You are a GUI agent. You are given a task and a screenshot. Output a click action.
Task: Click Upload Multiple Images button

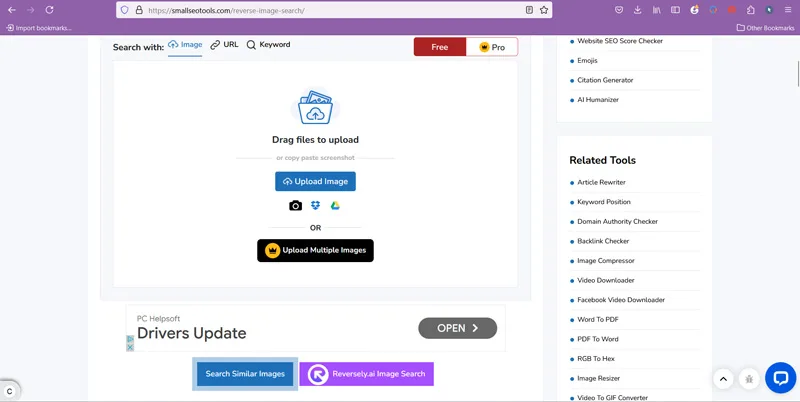pos(315,250)
